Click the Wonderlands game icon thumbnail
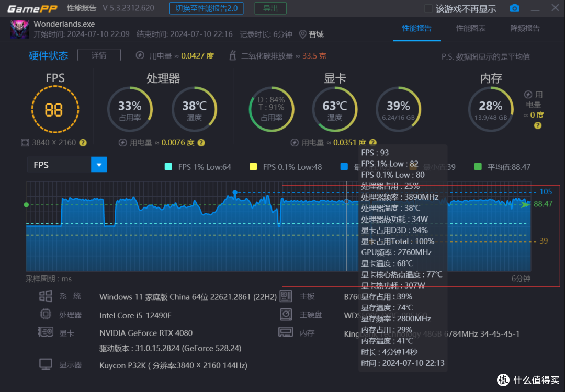This screenshot has height=392, width=565. 19,29
